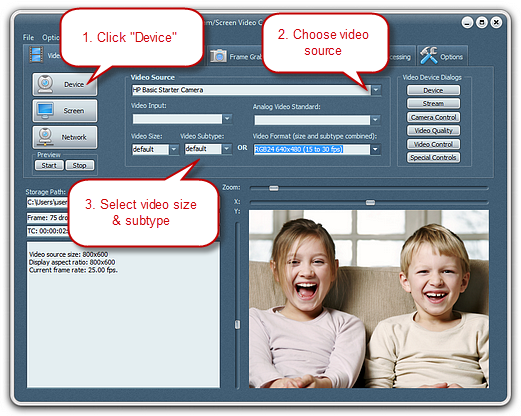Click the Device webcam source button

65,84
